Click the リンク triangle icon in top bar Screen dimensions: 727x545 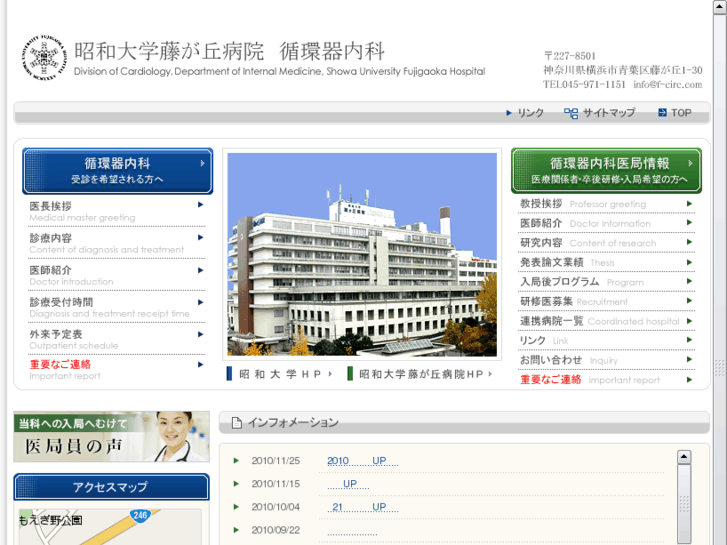509,113
